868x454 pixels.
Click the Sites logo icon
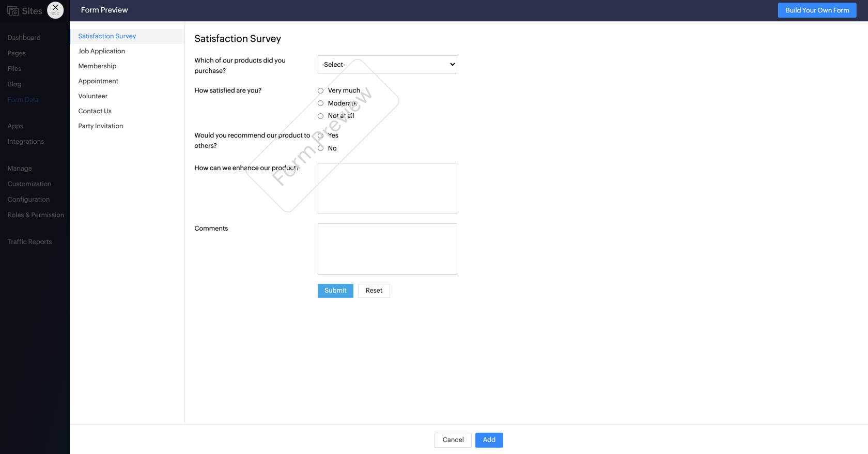pyautogui.click(x=13, y=11)
